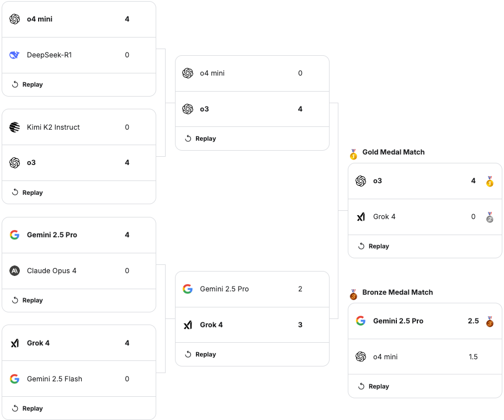The image size is (504, 420).
Task: Click Grok 4's xAI logo in the Gold Medal Match
Action: pos(360,217)
